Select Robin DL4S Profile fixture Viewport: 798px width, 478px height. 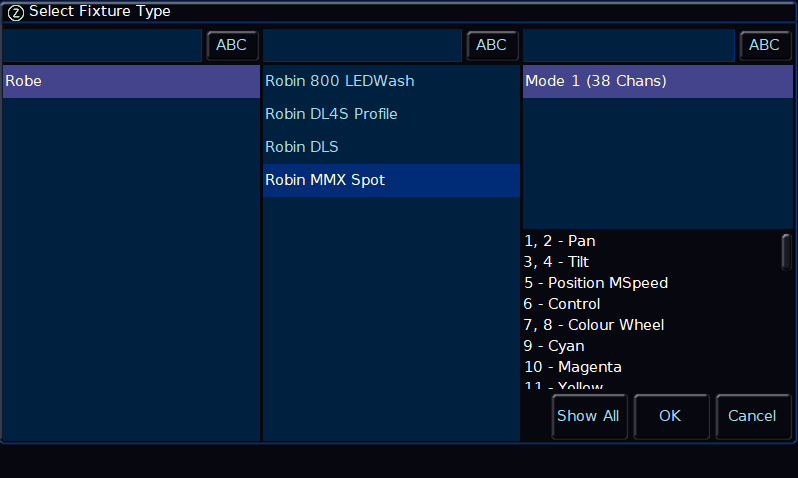(391, 114)
